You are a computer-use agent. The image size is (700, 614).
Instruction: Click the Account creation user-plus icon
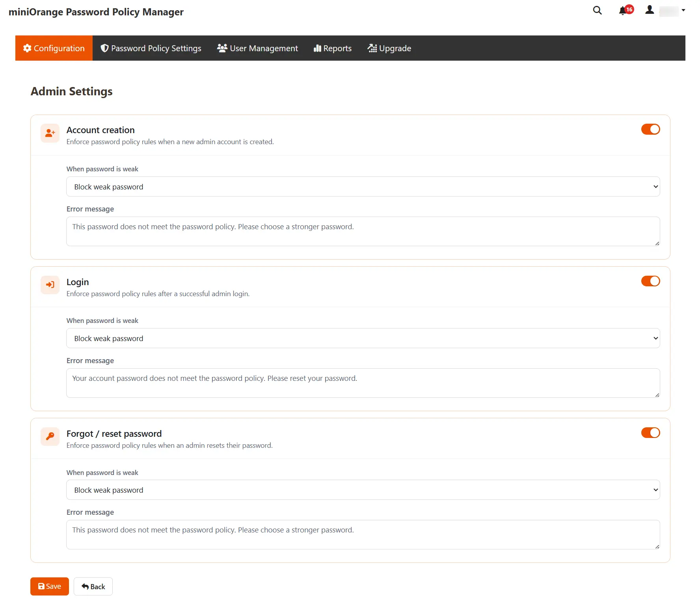tap(50, 133)
